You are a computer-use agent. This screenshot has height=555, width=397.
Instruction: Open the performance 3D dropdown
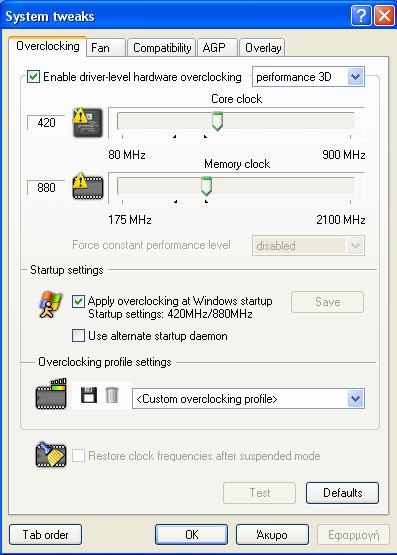click(308, 76)
